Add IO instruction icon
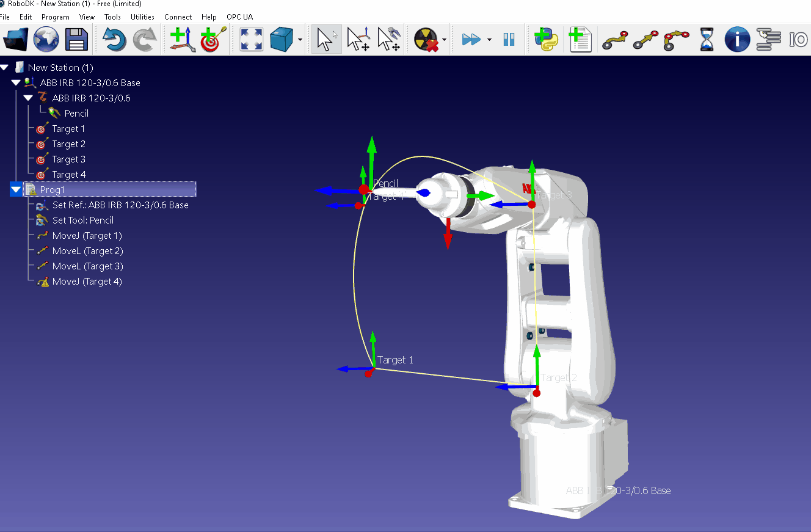This screenshot has width=811, height=532. point(798,40)
